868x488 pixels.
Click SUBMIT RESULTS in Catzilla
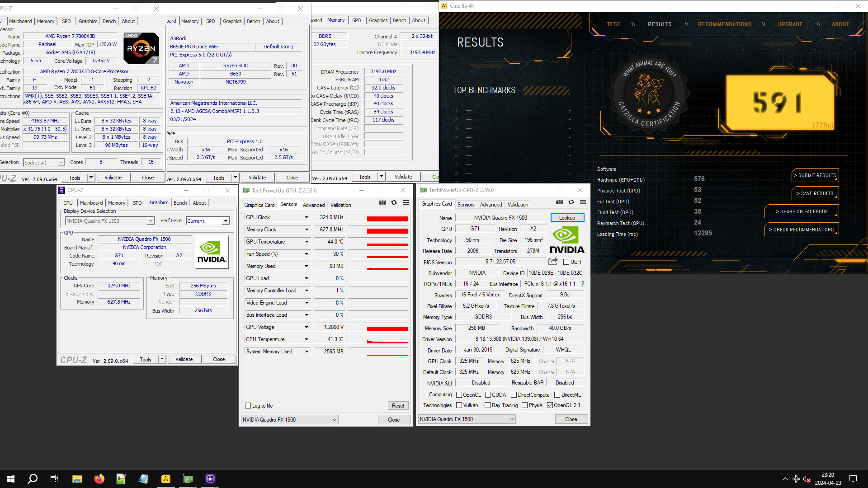815,175
